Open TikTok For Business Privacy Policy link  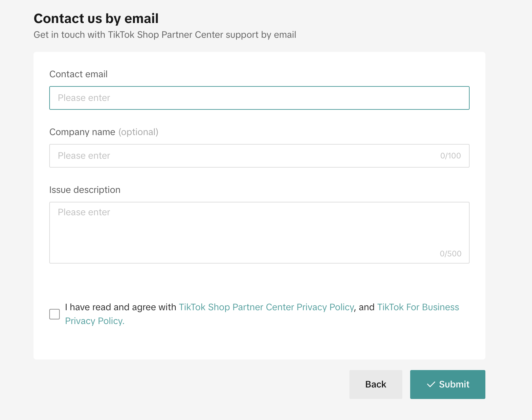pyautogui.click(x=418, y=307)
